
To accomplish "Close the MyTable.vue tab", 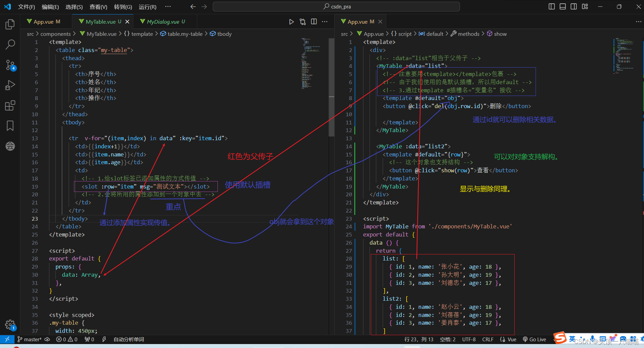I will (127, 22).
